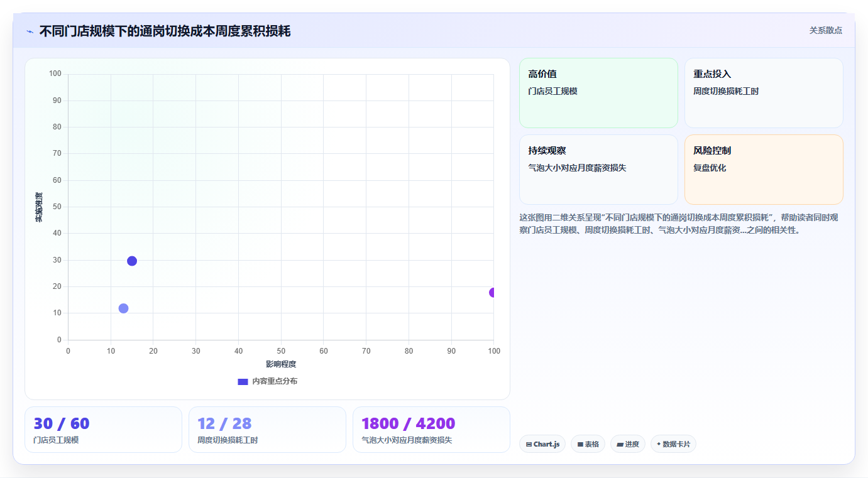Click the 关系散点 label in the header
This screenshot has width=868, height=478.
(x=825, y=30)
